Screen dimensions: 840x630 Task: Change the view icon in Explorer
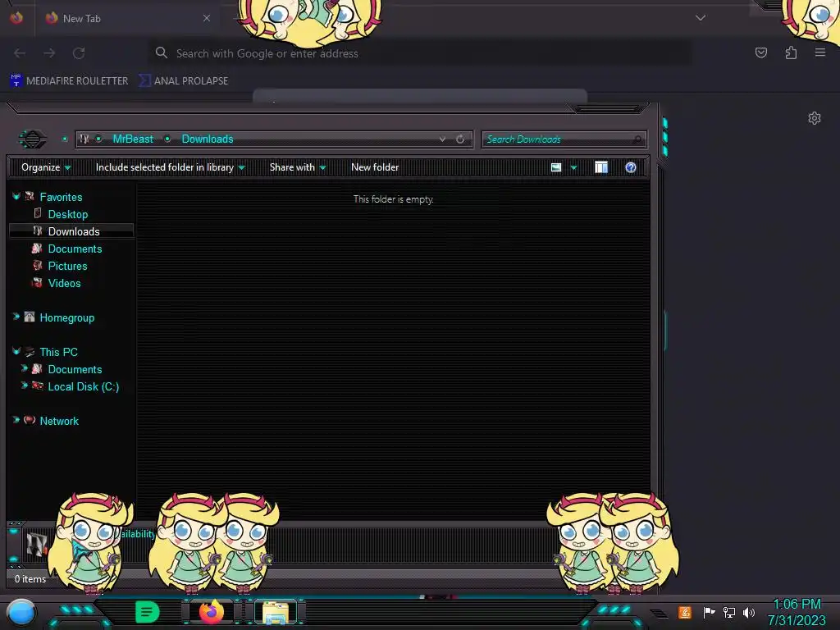click(556, 167)
